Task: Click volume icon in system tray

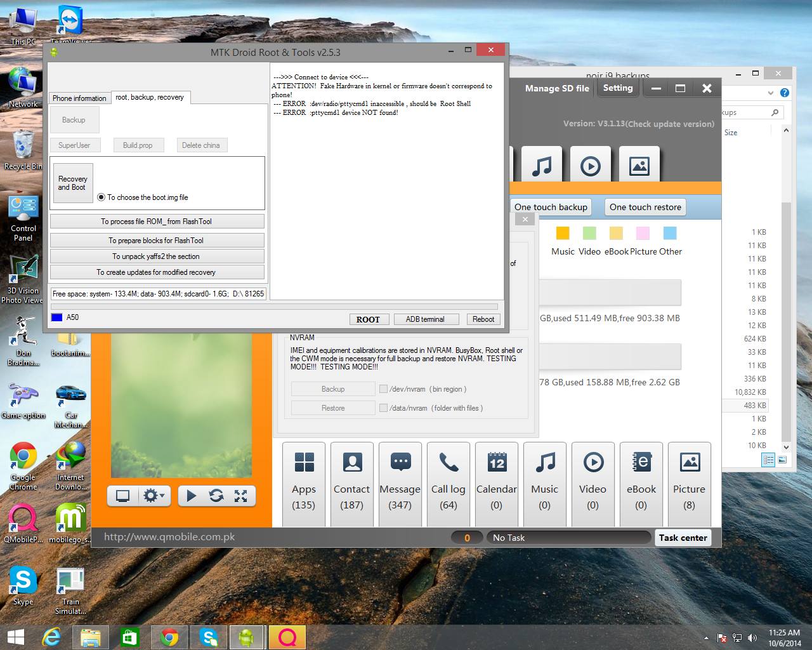Action: coord(752,638)
